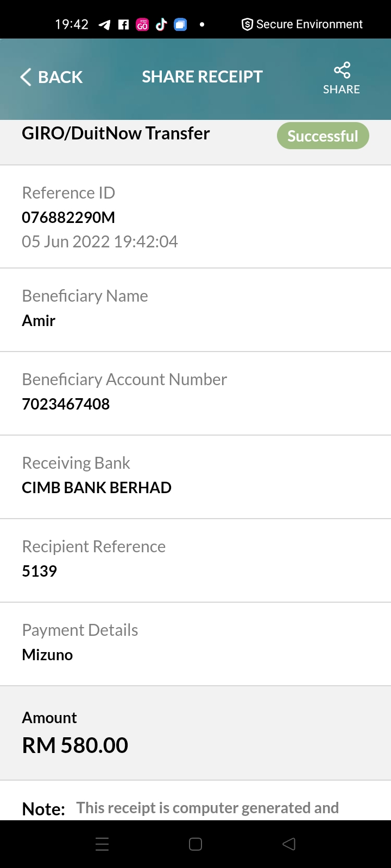Tap the RM 580.00 amount
This screenshot has height=868, width=391.
point(75,745)
